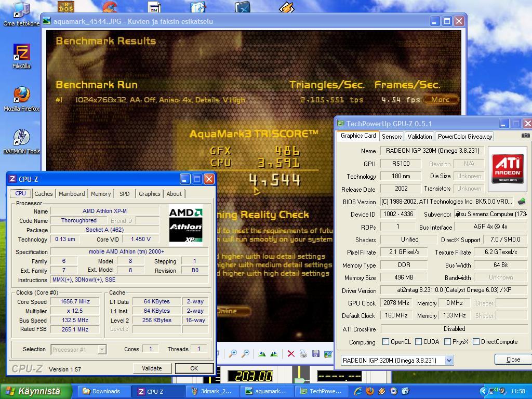
Task: Click the Driver Version field in GPU-Z
Action: click(x=454, y=290)
